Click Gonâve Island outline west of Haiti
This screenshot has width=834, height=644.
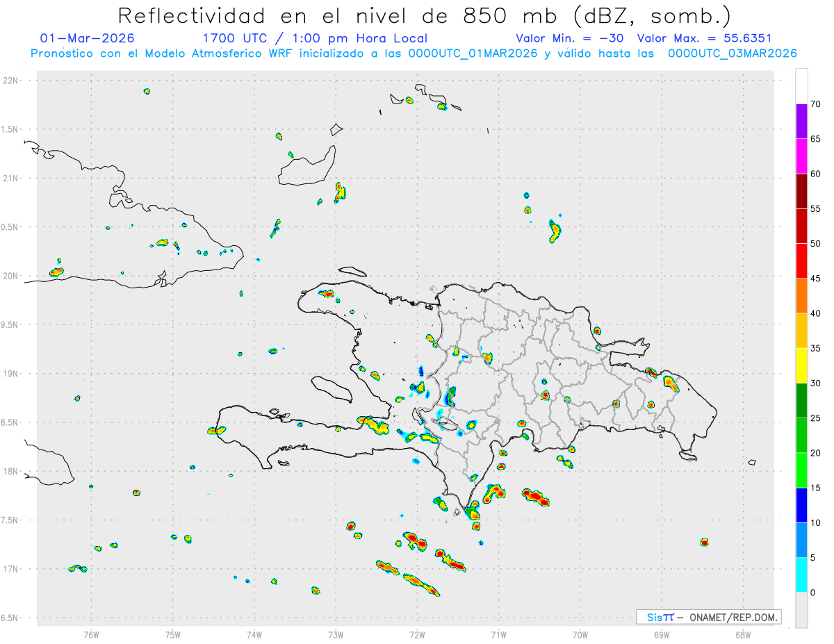[x=330, y=389]
